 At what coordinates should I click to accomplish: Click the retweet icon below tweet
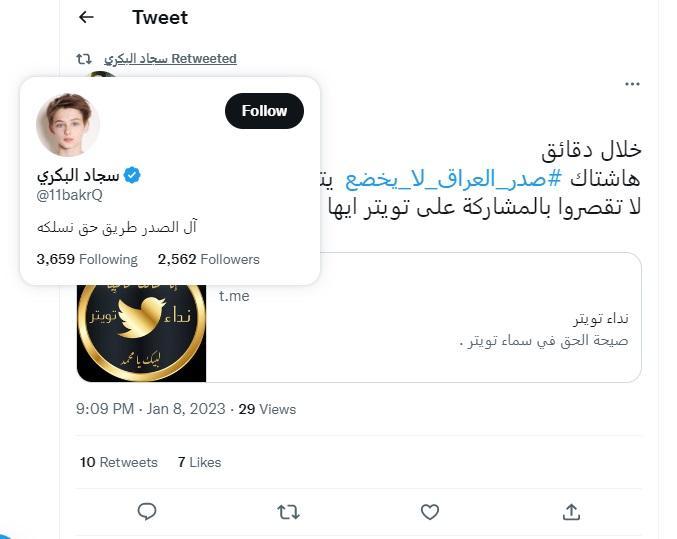[x=288, y=511]
